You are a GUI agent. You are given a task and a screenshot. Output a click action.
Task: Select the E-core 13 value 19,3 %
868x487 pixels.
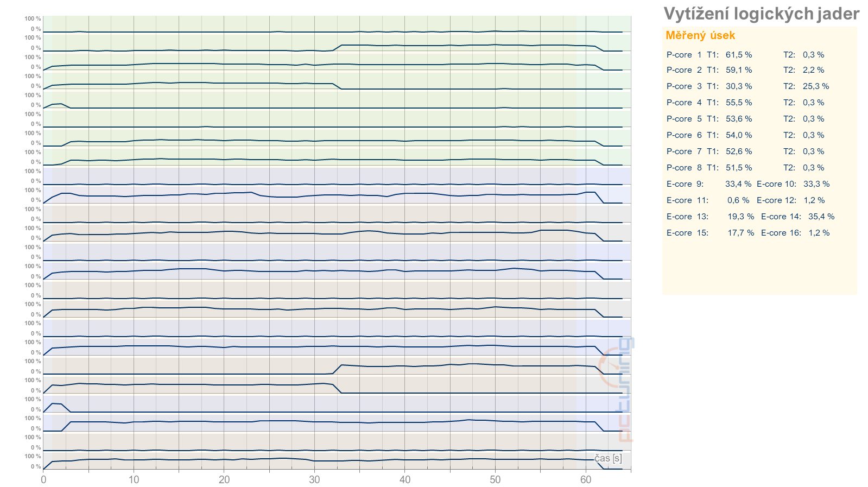pyautogui.click(x=741, y=217)
